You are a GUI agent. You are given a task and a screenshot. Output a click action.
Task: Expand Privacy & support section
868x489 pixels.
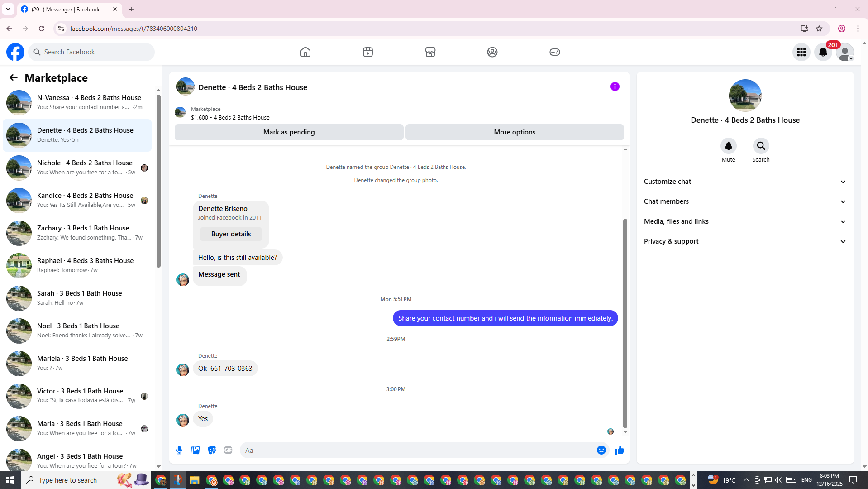pyautogui.click(x=745, y=241)
